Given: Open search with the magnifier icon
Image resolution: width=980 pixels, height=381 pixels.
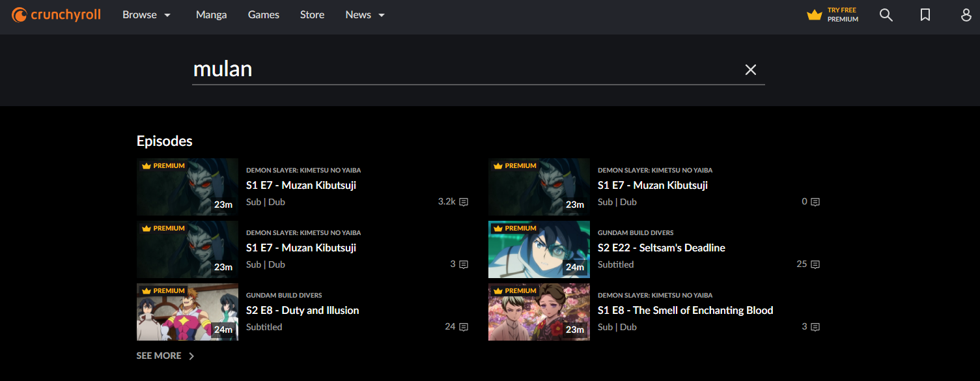Looking at the screenshot, I should pos(886,15).
